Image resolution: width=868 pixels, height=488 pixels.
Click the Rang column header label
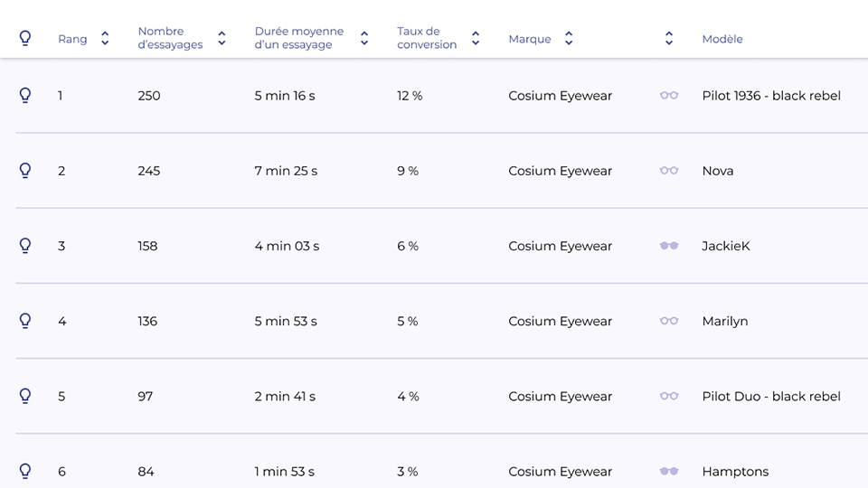72,39
